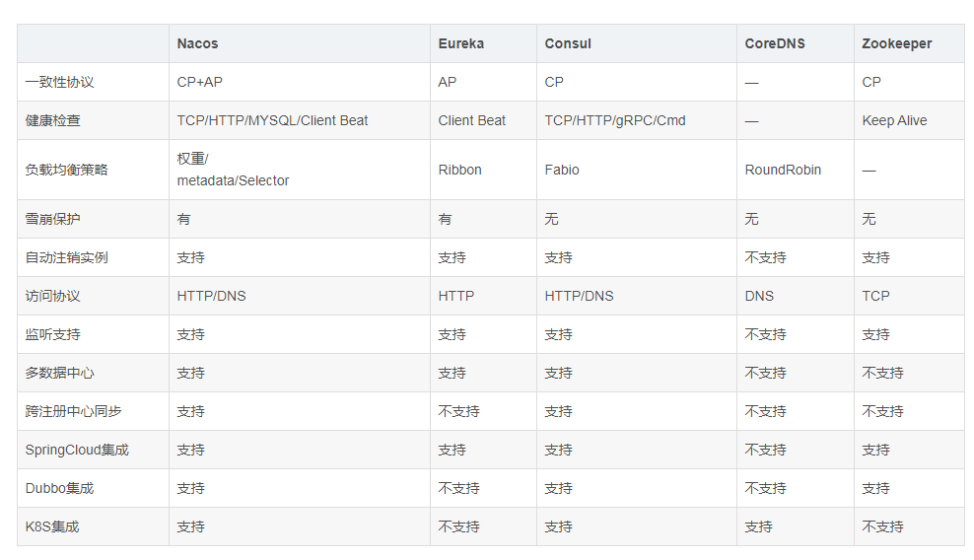Select the TCP/HTTP/gRPC/Cmd cell
974x560 pixels.
click(x=615, y=120)
